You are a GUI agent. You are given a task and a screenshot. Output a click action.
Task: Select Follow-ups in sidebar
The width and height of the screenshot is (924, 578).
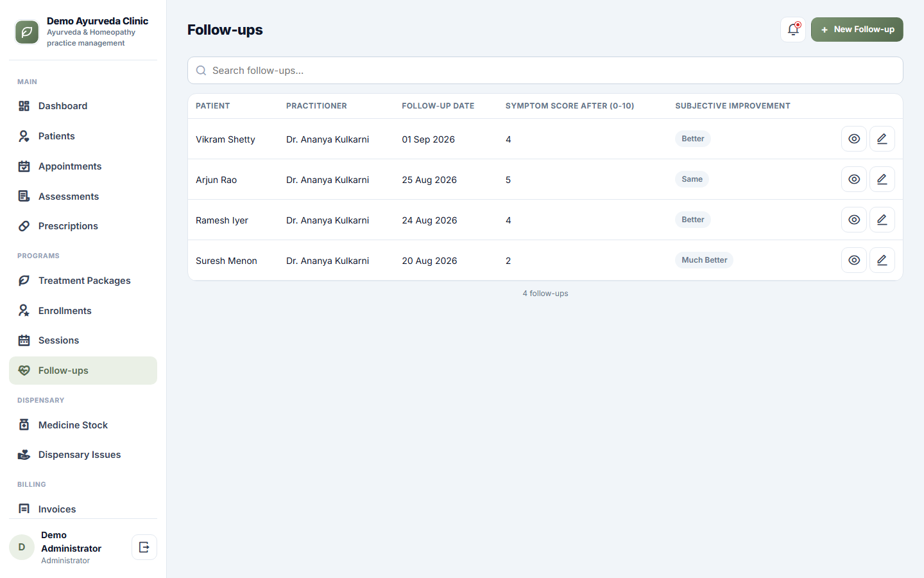(83, 371)
